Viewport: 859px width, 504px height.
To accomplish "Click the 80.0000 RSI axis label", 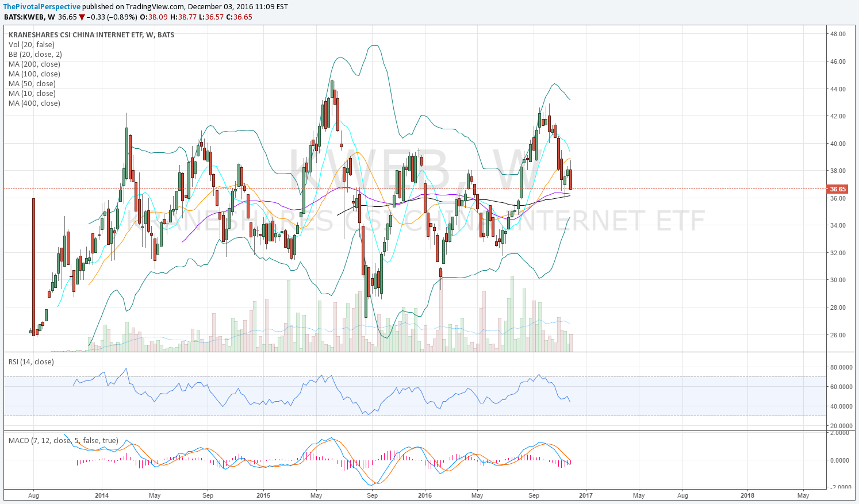I will 841,367.
